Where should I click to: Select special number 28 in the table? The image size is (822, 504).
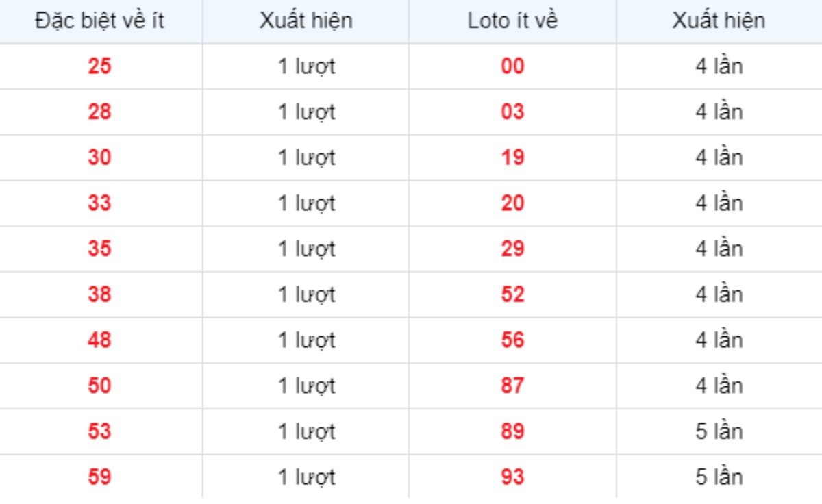coord(99,112)
